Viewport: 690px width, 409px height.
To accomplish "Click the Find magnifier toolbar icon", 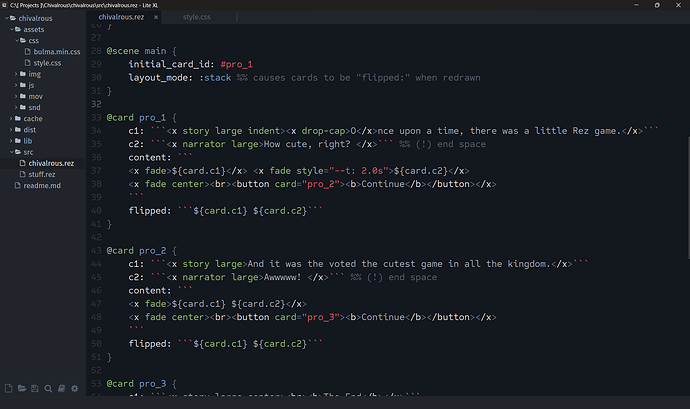I will [x=48, y=388].
